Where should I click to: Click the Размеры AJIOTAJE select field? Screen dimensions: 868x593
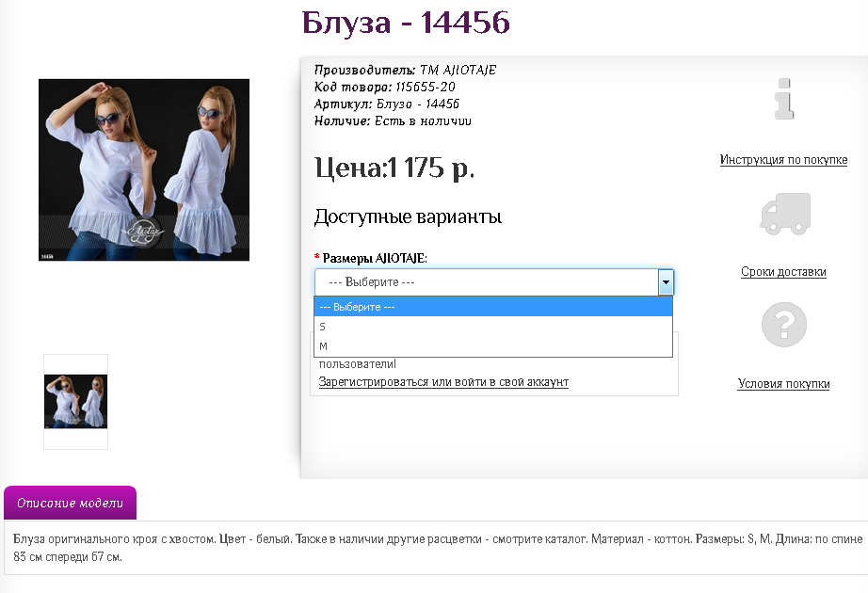tap(494, 282)
